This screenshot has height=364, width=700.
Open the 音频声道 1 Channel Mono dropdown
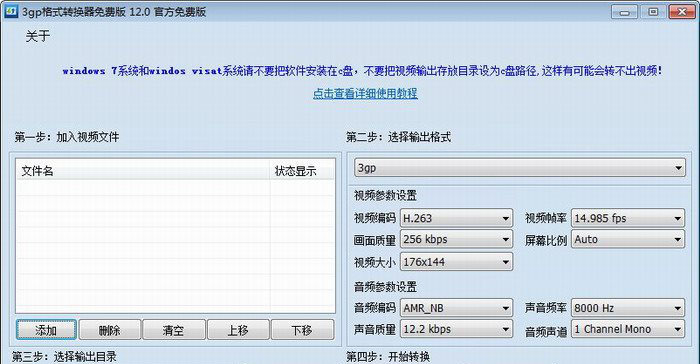pos(628,329)
